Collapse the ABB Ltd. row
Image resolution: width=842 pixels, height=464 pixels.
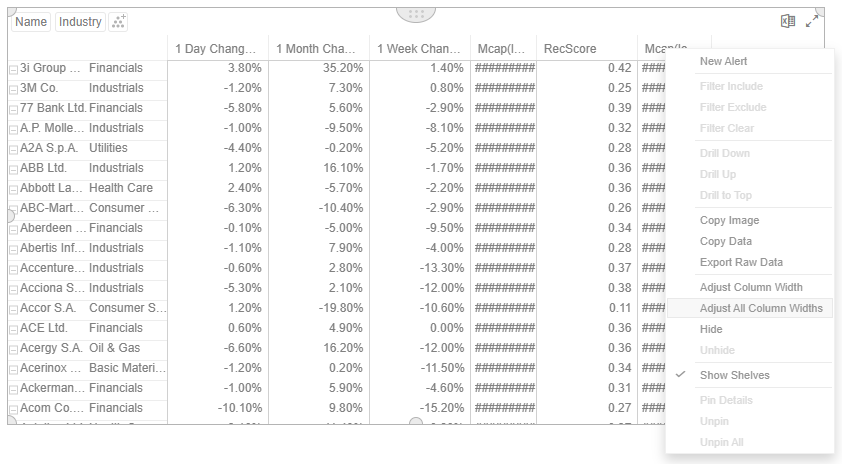tap(13, 169)
